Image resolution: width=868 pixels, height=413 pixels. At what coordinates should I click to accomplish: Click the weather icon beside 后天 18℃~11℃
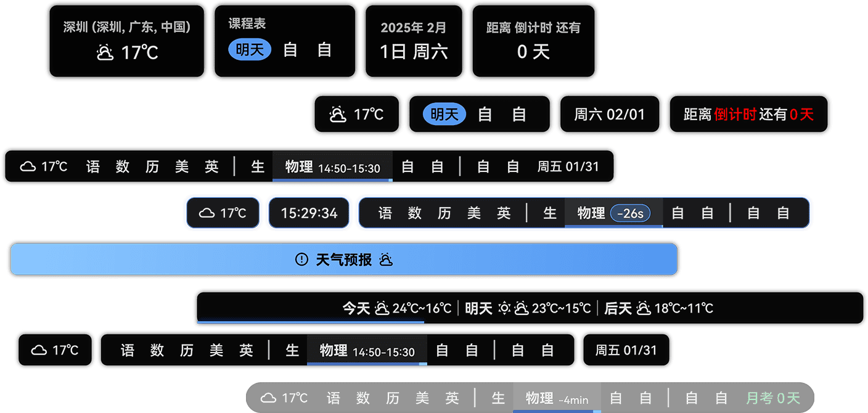pos(645,308)
